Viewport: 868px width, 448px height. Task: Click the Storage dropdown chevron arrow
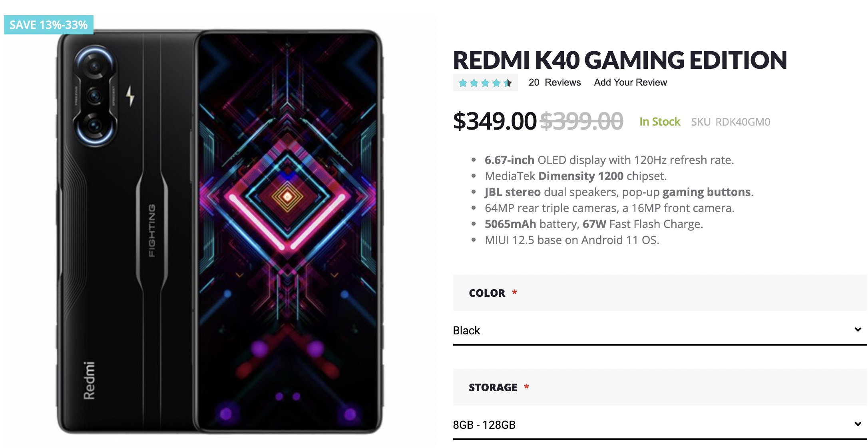(858, 424)
